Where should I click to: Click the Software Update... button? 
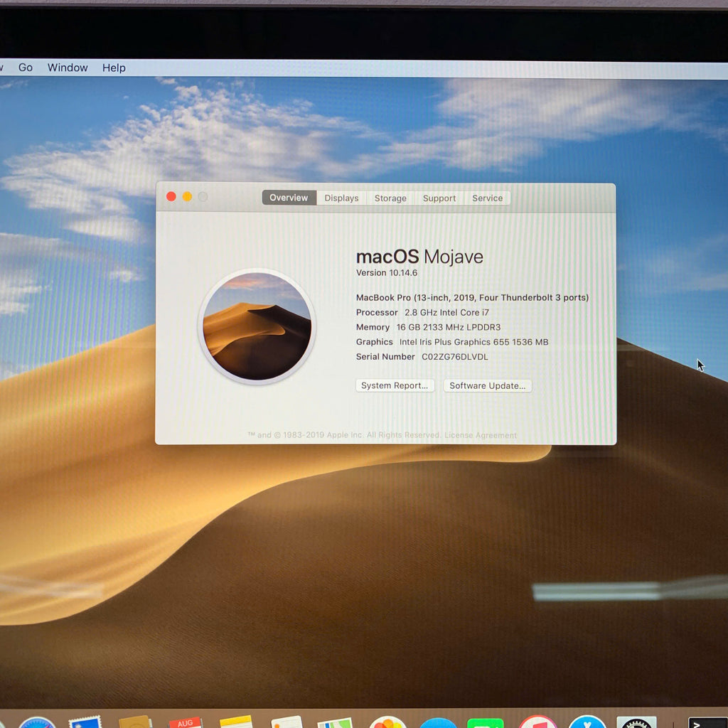point(488,386)
